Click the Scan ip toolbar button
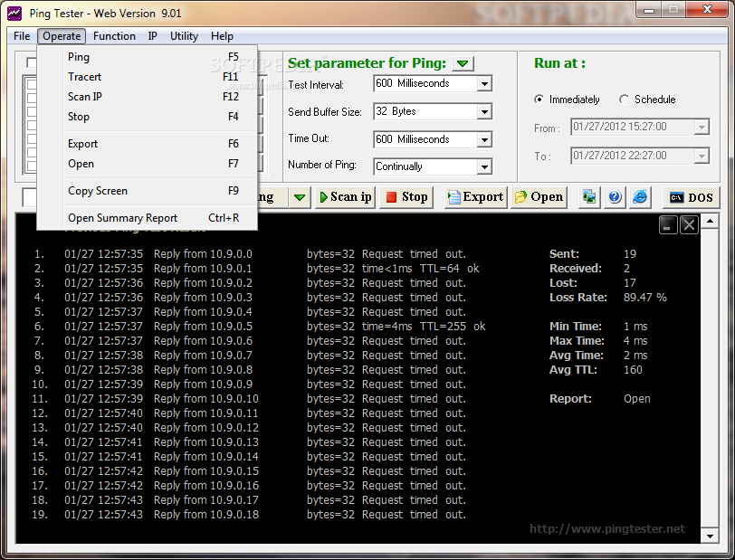 346,197
